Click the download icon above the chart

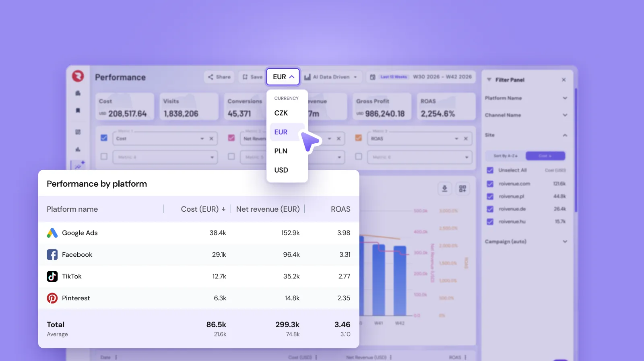click(x=445, y=188)
